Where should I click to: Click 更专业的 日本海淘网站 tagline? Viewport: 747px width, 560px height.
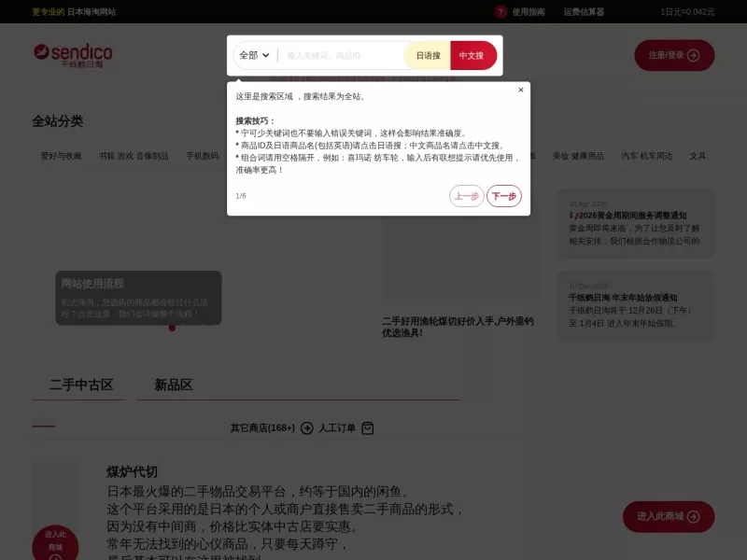(74, 12)
